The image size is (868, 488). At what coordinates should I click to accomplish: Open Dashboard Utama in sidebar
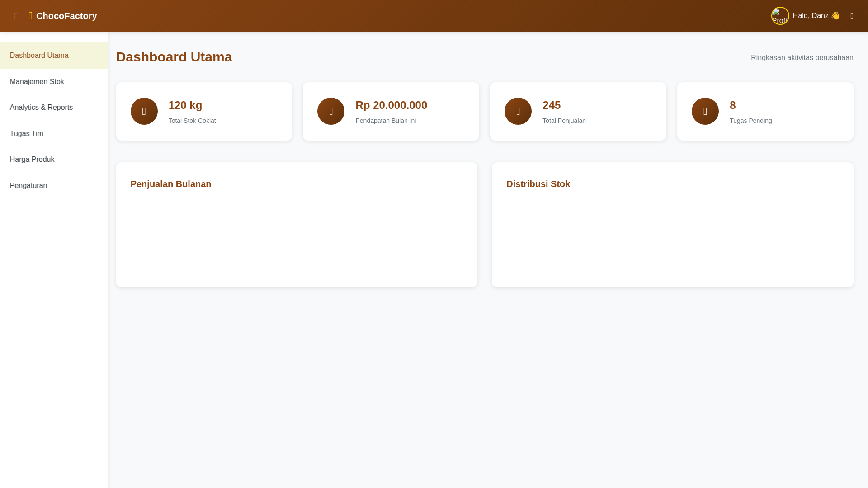54,56
